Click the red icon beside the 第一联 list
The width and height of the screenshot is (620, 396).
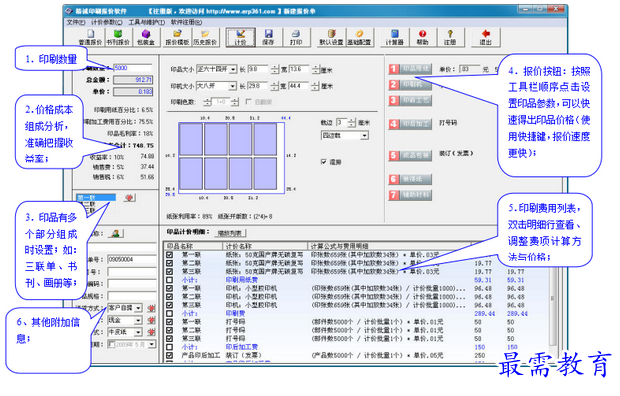129,197
